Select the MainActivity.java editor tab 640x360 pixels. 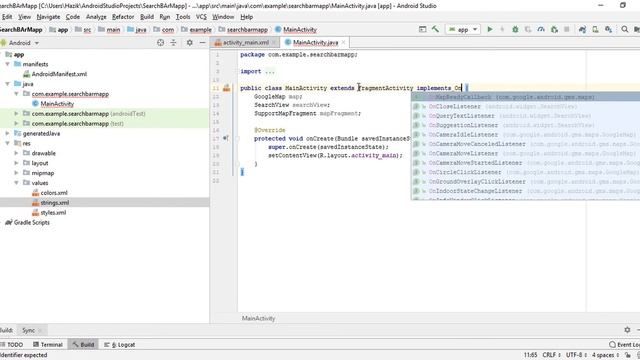315,42
